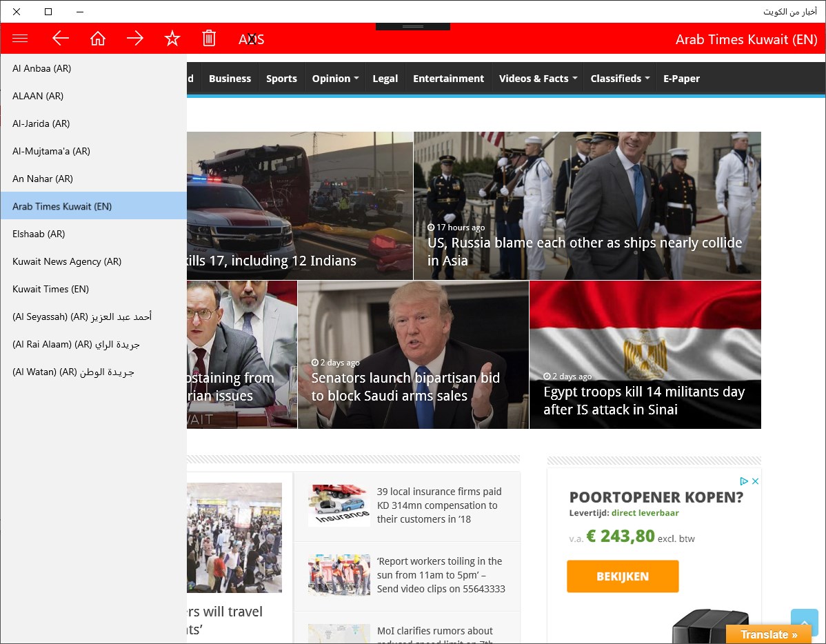Click the BEKIJKEN orange ad button

pos(623,576)
